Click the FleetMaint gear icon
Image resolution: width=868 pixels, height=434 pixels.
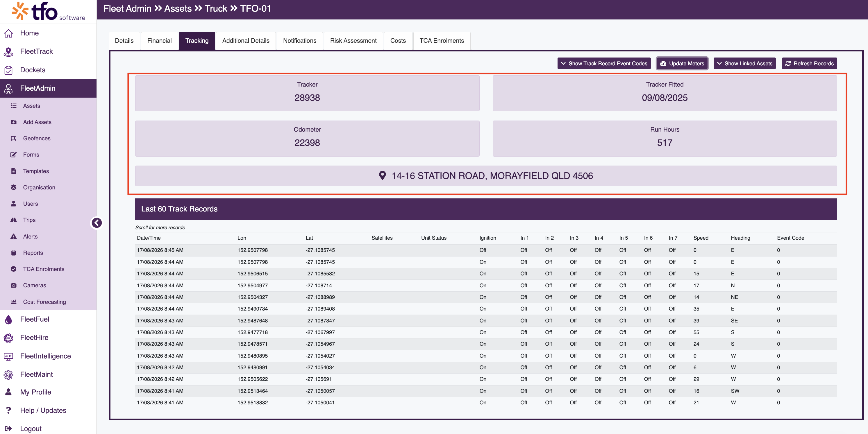pos(8,374)
